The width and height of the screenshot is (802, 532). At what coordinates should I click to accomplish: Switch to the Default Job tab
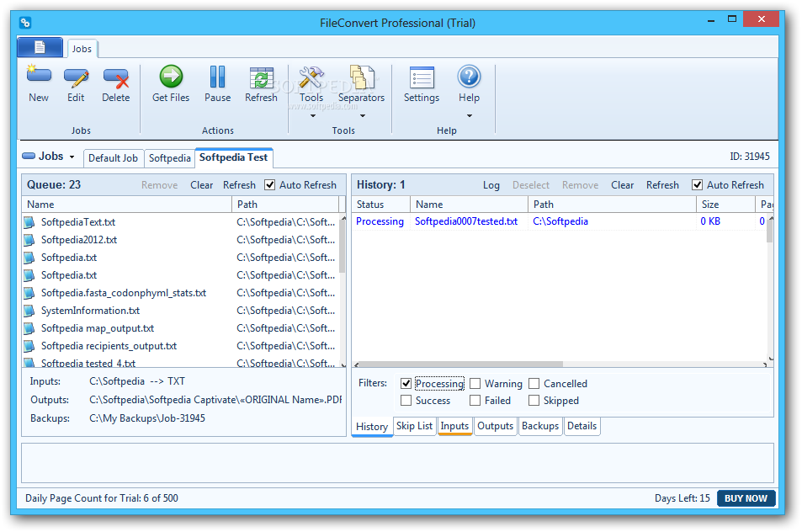coord(113,158)
